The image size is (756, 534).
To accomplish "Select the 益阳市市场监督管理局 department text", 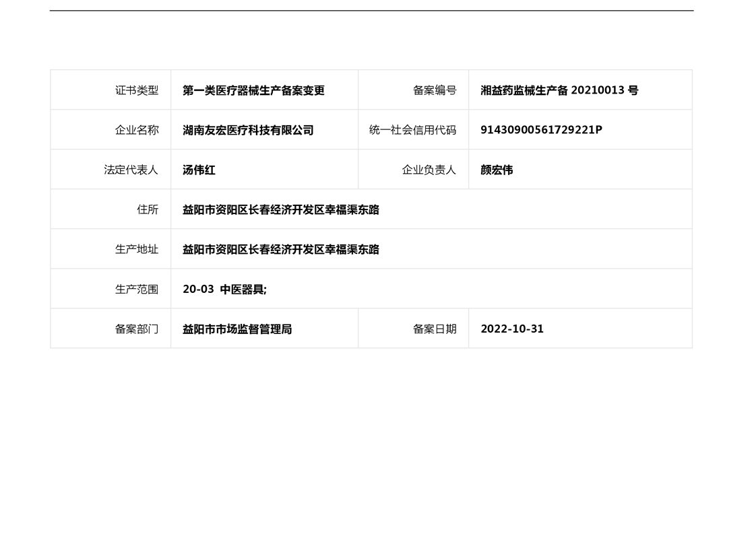I will tap(237, 329).
